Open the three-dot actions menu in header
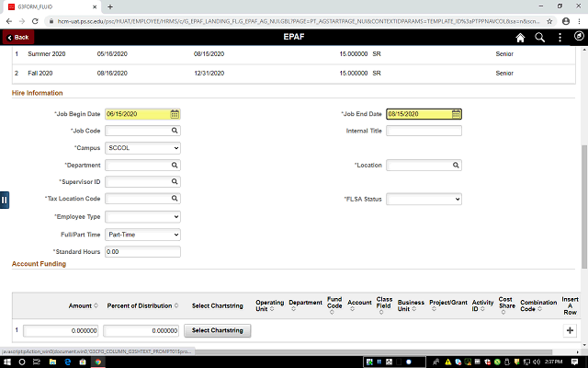The height and width of the screenshot is (368, 588). coord(560,38)
